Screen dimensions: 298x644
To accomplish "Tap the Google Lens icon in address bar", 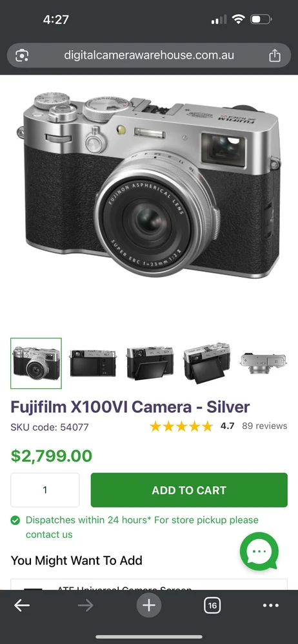I will 22,55.
